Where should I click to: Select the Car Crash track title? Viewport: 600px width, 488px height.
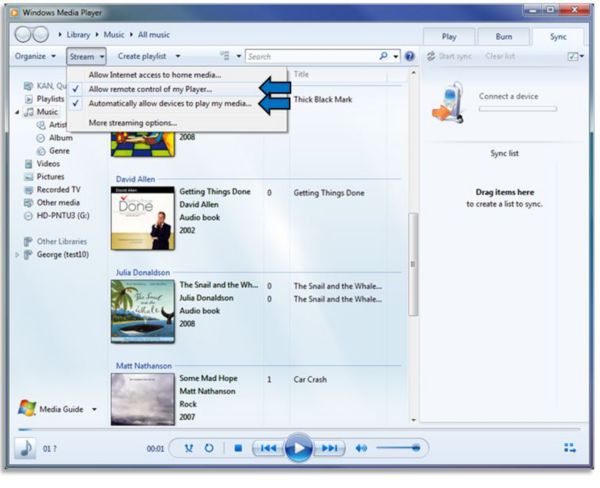pyautogui.click(x=310, y=380)
